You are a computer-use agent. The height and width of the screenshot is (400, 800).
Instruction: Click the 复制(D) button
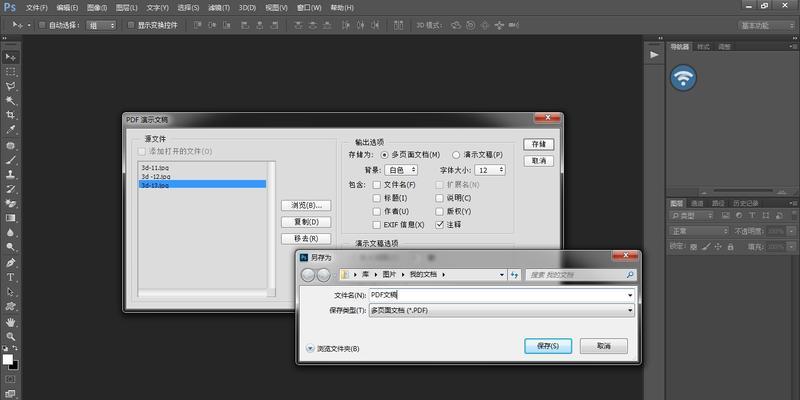click(306, 222)
